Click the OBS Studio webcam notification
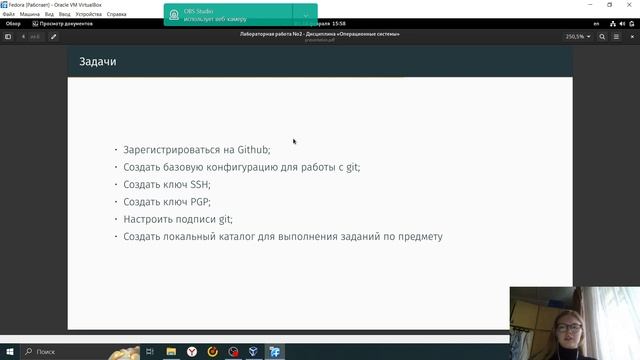Viewport: 640px width, 360px height. [229, 15]
